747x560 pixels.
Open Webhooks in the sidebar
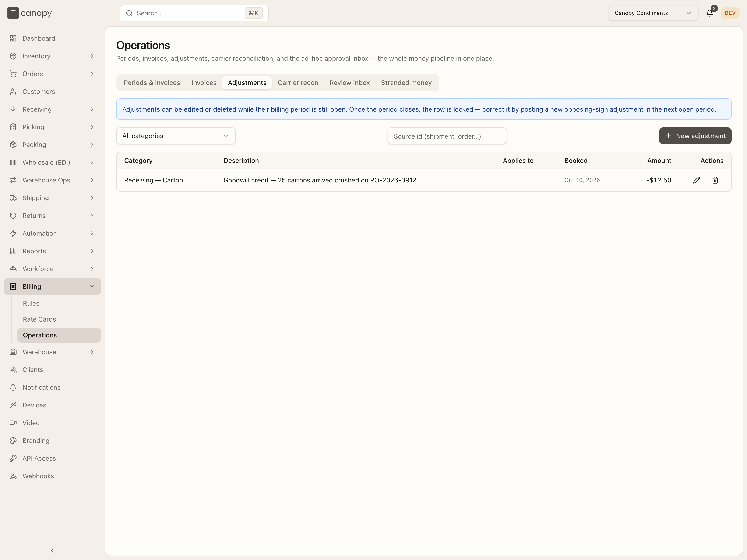click(x=52, y=476)
